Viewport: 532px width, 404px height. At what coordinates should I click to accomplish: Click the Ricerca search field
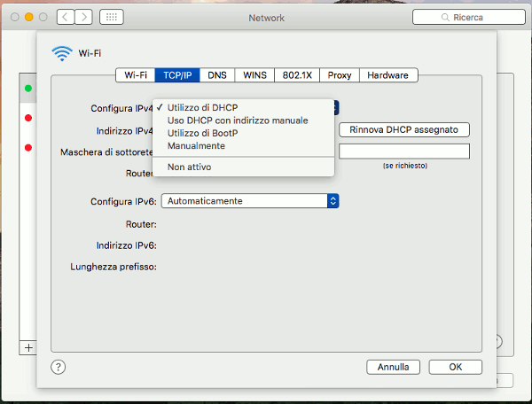pos(467,17)
